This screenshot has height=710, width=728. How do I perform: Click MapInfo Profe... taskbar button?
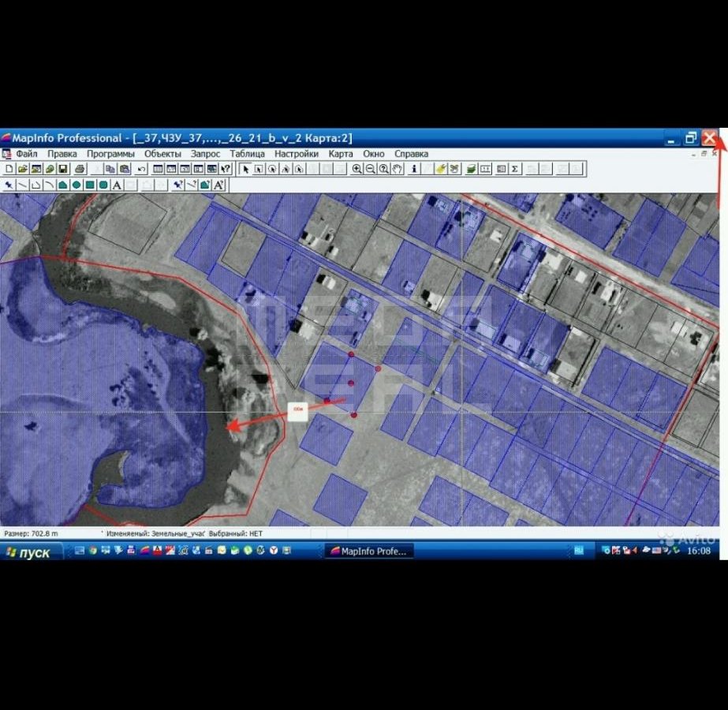coord(368,551)
